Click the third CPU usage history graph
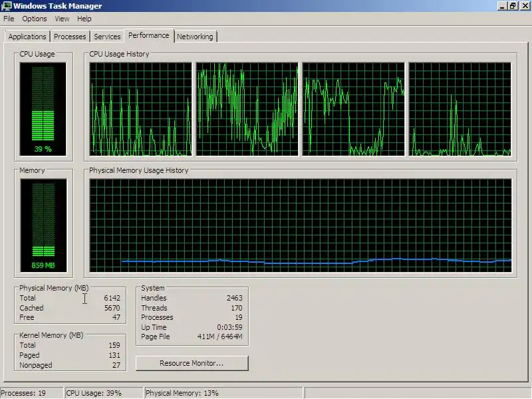This screenshot has width=532, height=399. (x=354, y=109)
